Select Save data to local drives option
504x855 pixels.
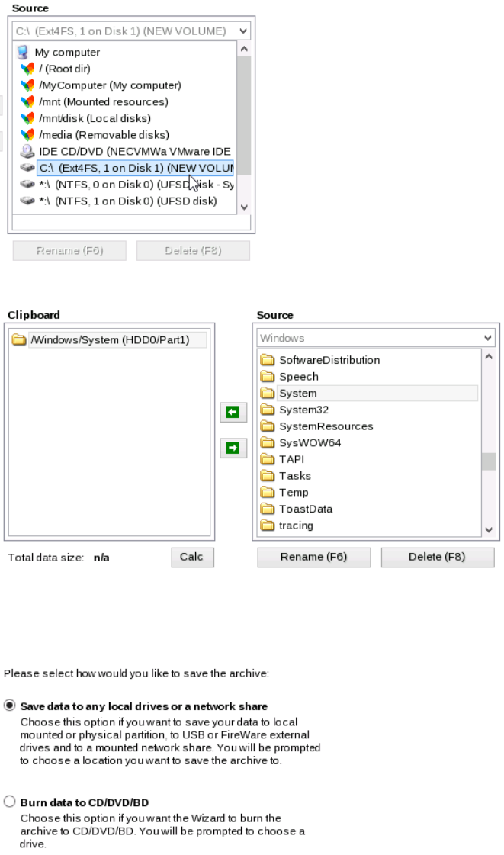(10, 706)
